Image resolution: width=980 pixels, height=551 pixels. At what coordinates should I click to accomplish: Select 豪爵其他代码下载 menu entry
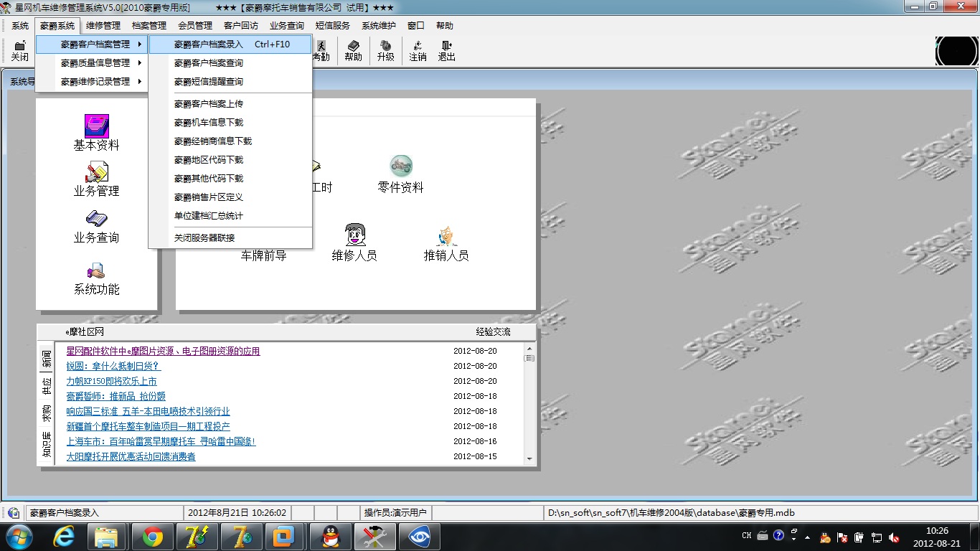pyautogui.click(x=230, y=178)
